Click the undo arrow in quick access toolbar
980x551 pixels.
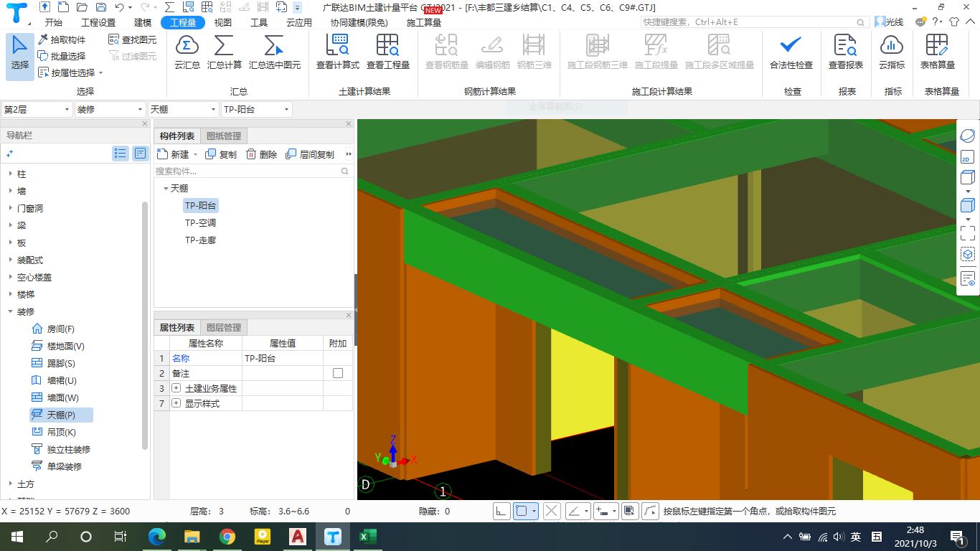(119, 7)
